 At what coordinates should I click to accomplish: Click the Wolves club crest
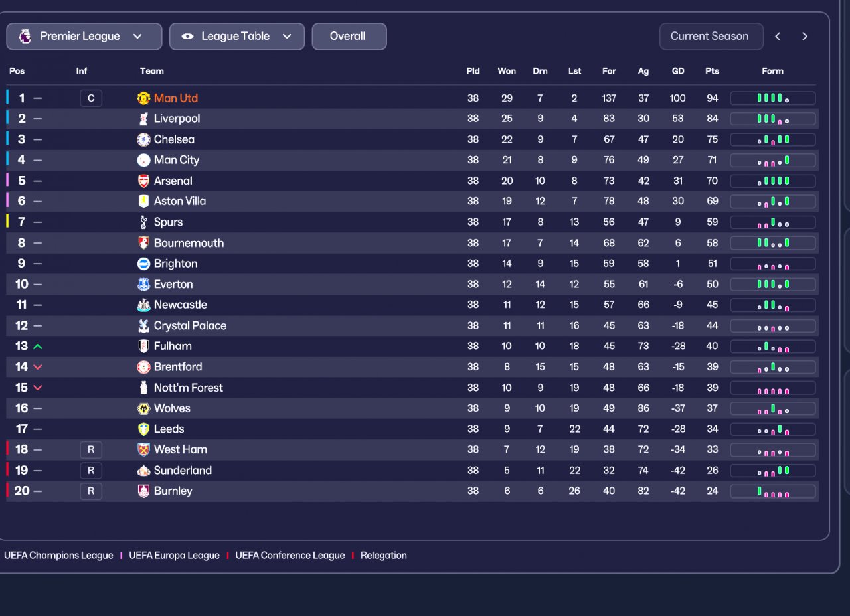pos(143,408)
